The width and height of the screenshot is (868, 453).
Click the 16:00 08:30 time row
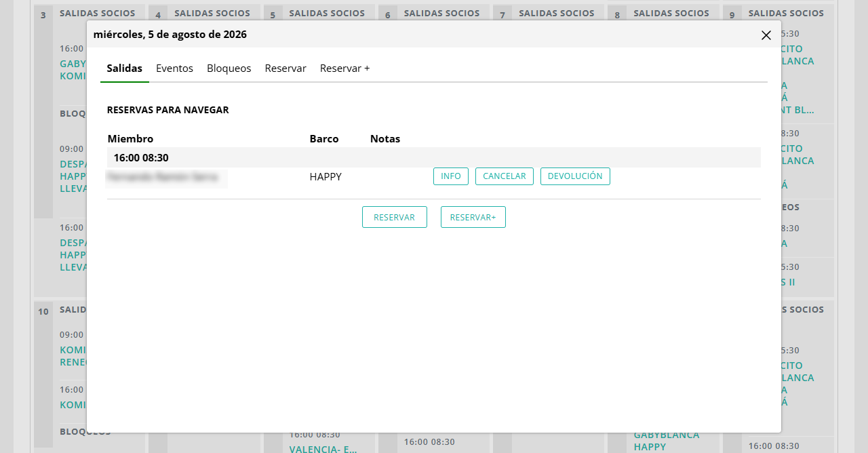pos(434,157)
